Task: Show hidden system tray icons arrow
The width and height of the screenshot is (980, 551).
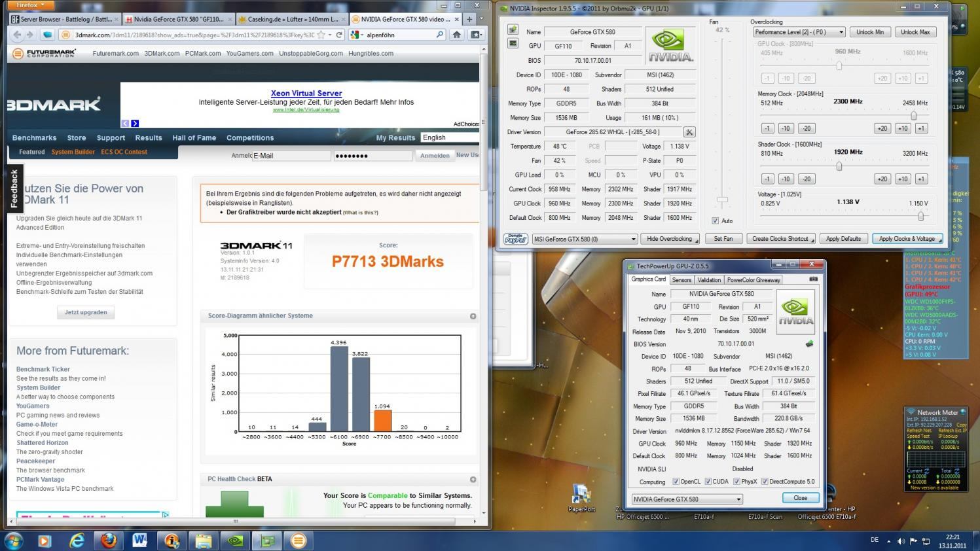Action: [888, 541]
